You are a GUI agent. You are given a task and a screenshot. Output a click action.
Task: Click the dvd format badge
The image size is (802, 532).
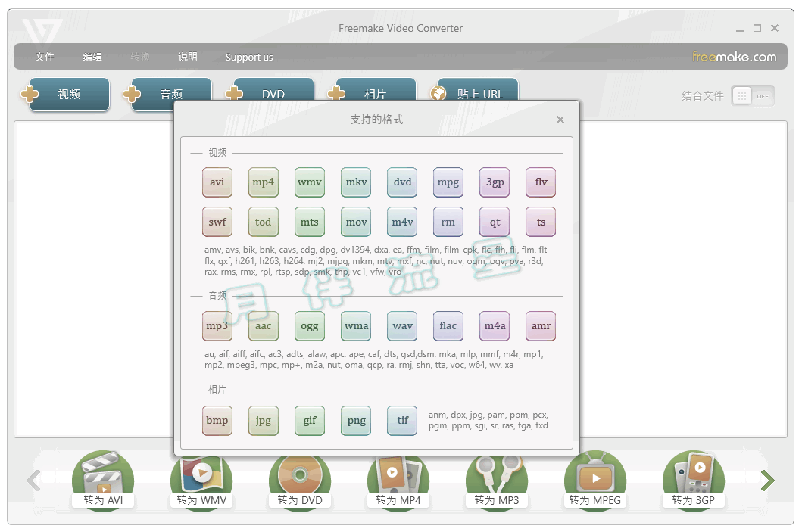[402, 182]
